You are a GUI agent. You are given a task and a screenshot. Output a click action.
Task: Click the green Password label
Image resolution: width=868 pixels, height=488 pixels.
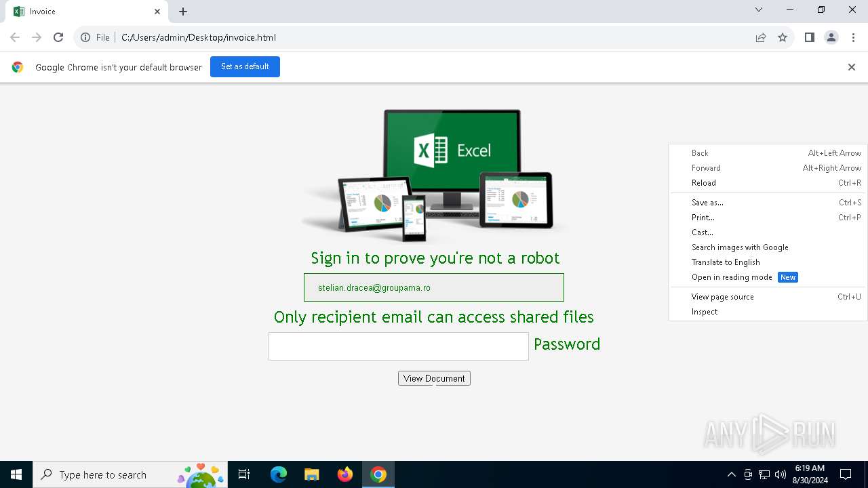[x=567, y=344]
